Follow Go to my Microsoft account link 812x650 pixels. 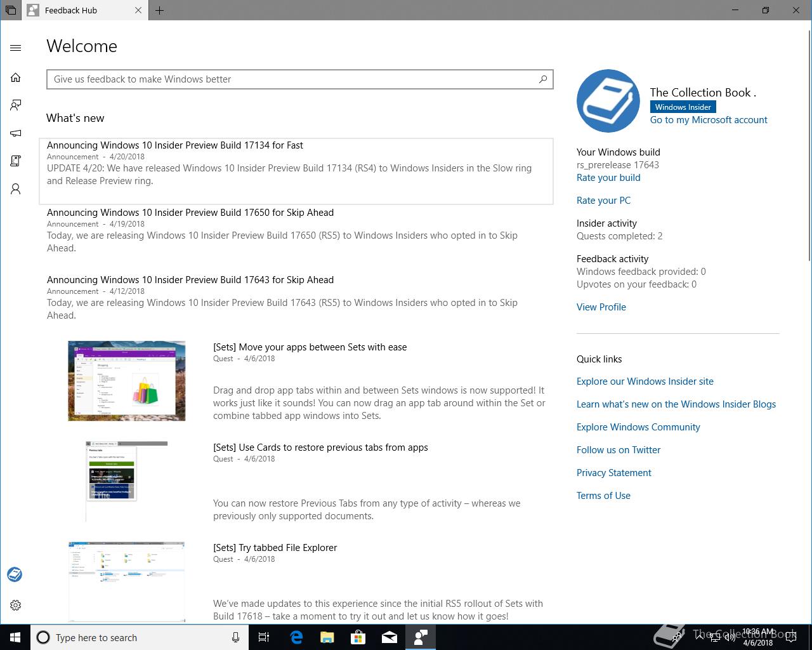709,120
